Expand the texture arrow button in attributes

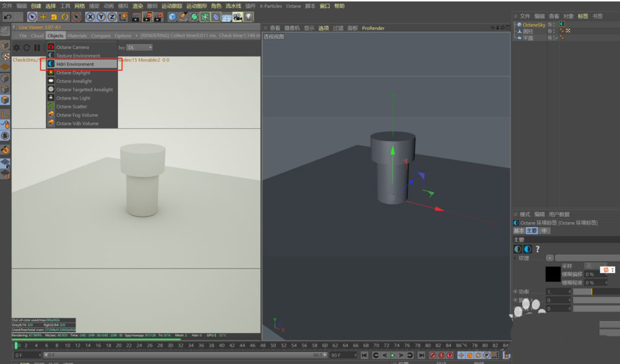[549, 257]
